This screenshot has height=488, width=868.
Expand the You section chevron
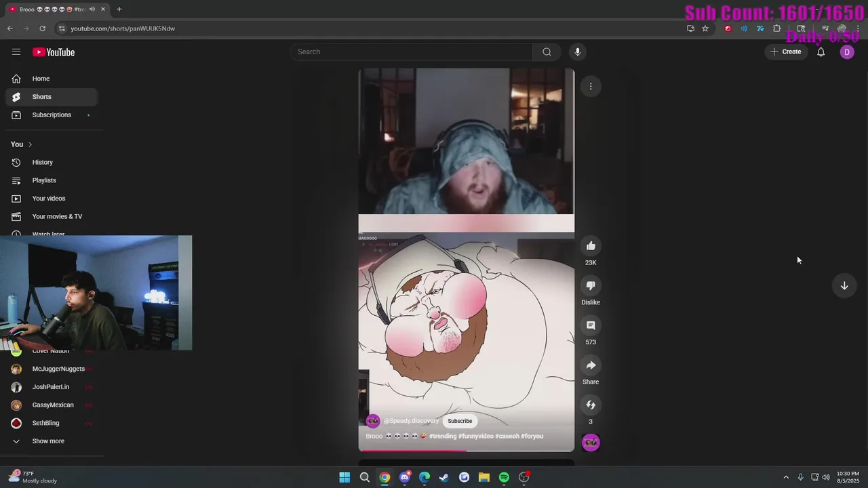pos(30,144)
